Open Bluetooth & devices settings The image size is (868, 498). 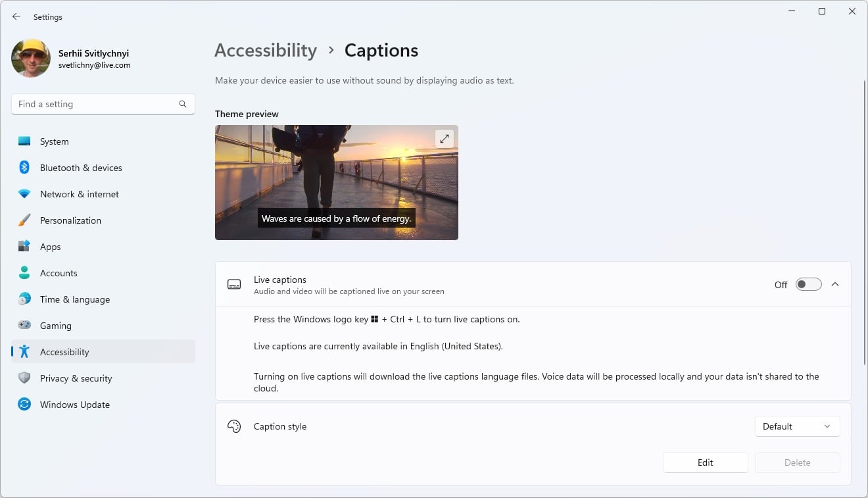coord(103,168)
